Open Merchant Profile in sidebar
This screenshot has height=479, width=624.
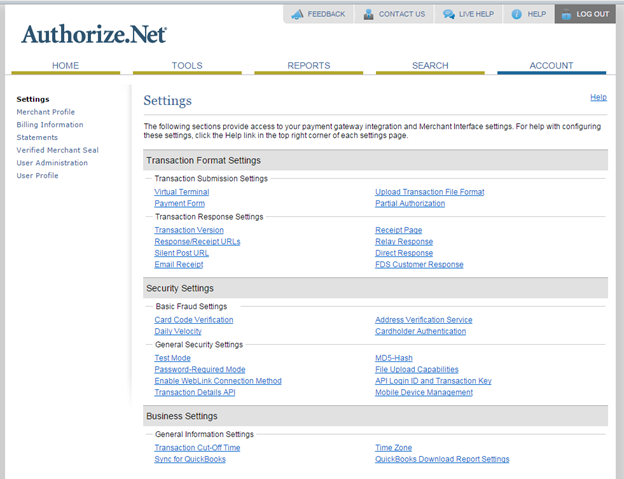pos(46,112)
